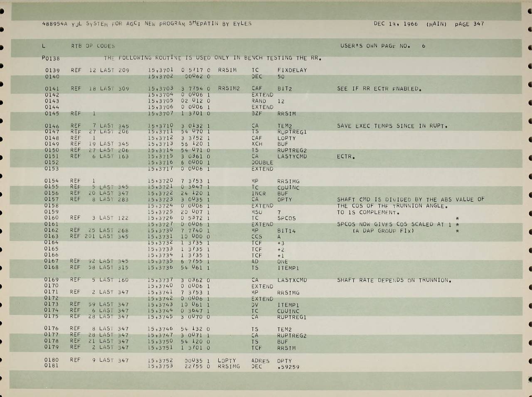This screenshot has width=532, height=397.
Task: Select the decimal value '.59259'
Action: click(x=288, y=367)
